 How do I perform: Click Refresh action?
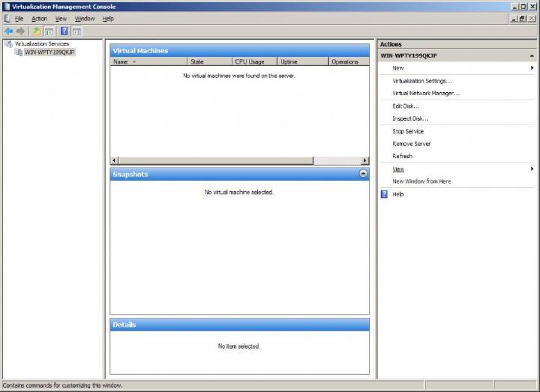[x=402, y=156]
